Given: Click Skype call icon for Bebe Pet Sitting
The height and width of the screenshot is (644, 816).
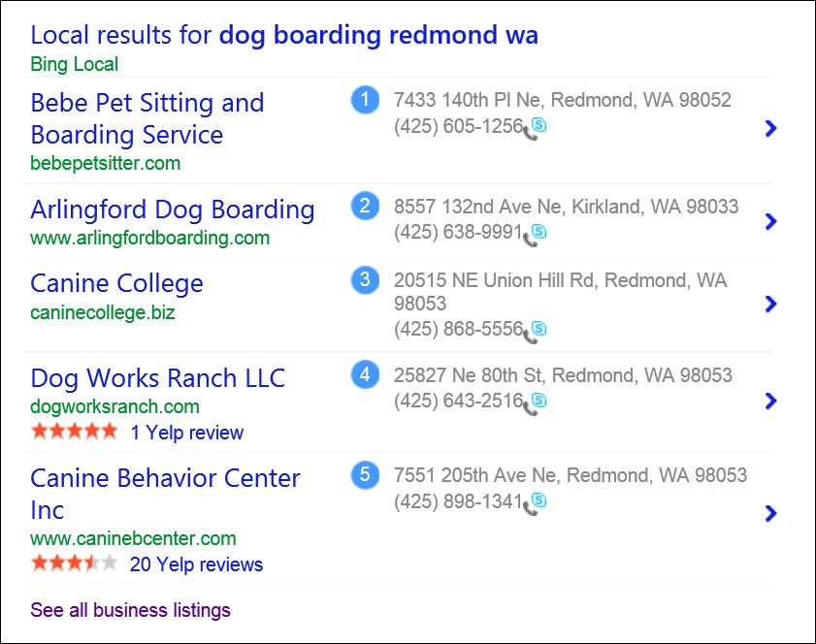Looking at the screenshot, I should click(x=535, y=129).
